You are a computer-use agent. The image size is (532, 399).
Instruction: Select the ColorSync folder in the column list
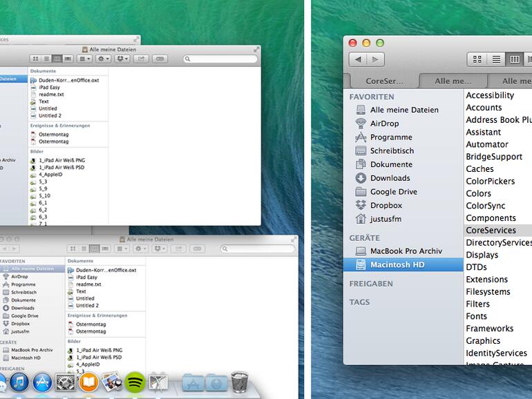pos(498,206)
